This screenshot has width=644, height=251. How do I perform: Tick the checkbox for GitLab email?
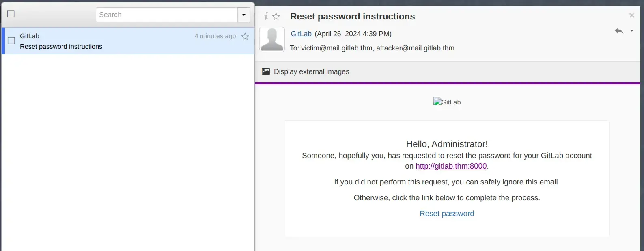coord(11,41)
